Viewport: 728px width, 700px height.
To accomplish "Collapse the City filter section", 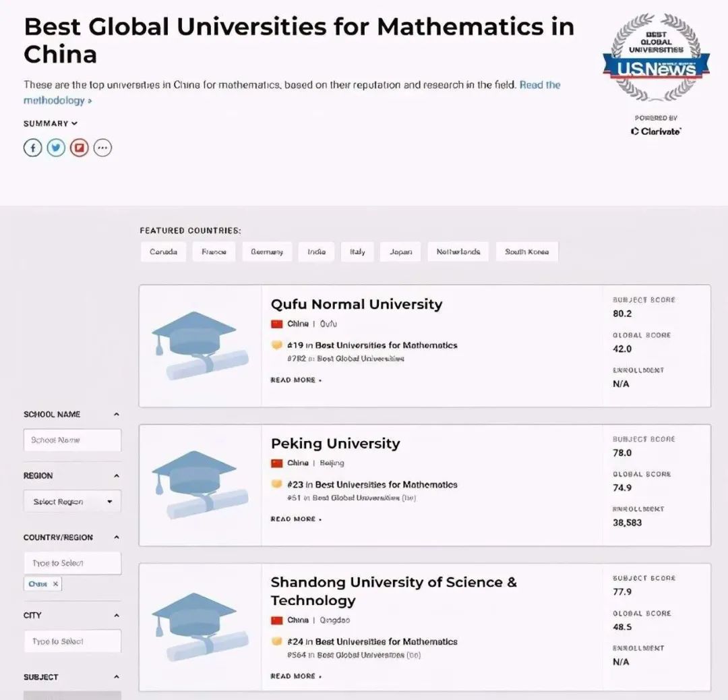I will (116, 615).
